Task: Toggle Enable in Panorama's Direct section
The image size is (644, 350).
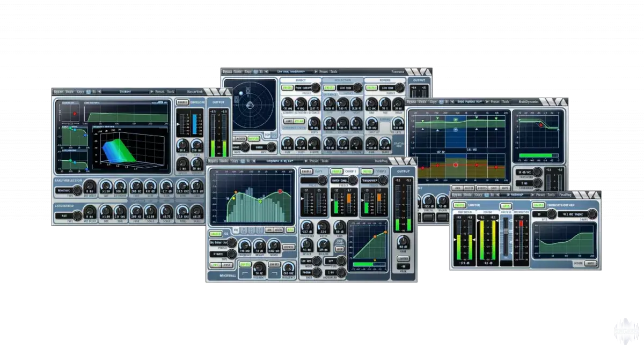Action: 288,87
